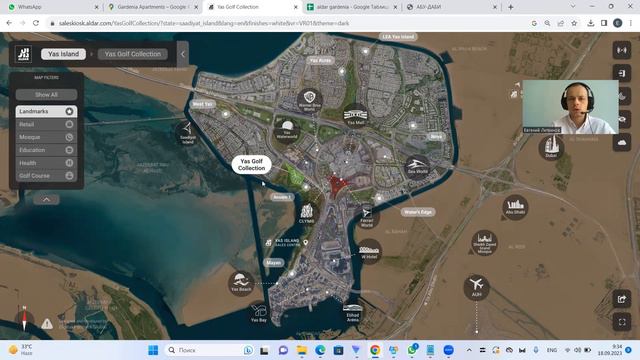Screen dimensions: 640x360
Task: Click the Yas Golf Collection map label
Action: pyautogui.click(x=251, y=164)
